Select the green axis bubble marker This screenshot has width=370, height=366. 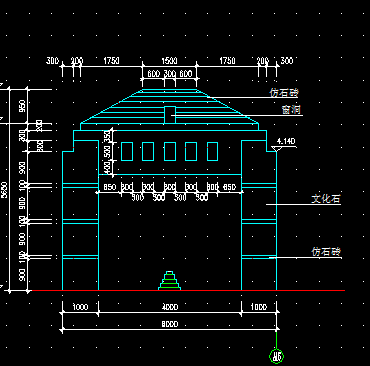point(276,356)
